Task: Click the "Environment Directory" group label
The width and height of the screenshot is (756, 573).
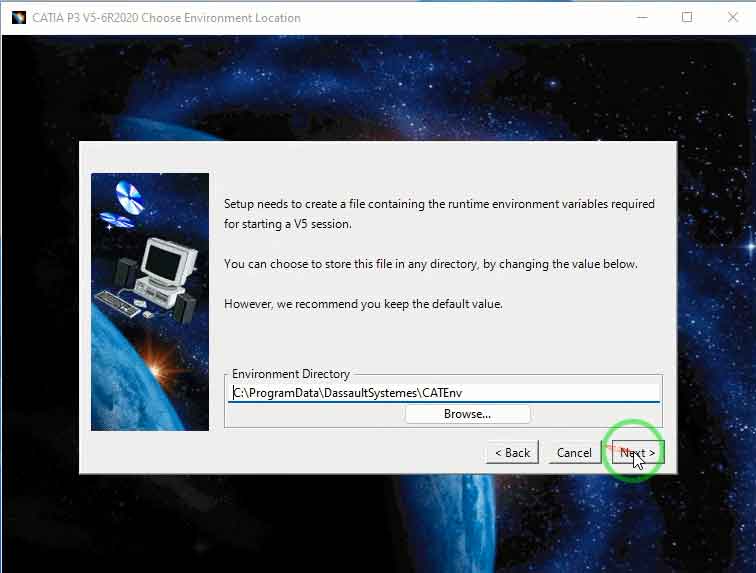Action: pyautogui.click(x=290, y=374)
